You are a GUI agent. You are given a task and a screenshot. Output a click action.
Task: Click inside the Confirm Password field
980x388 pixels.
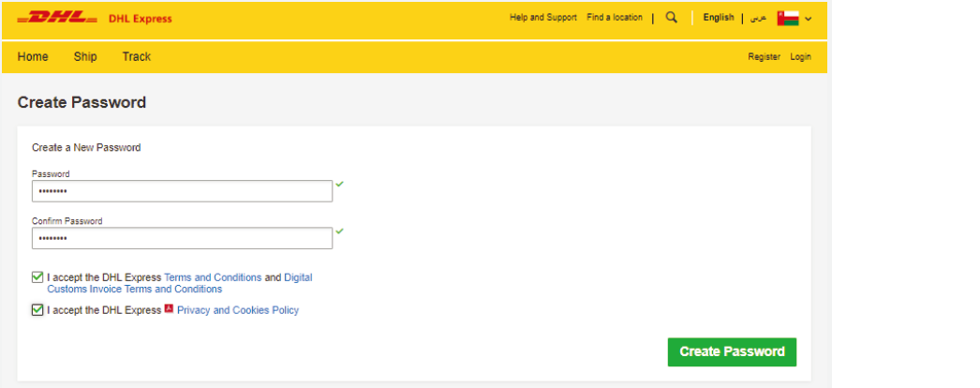coord(182,239)
